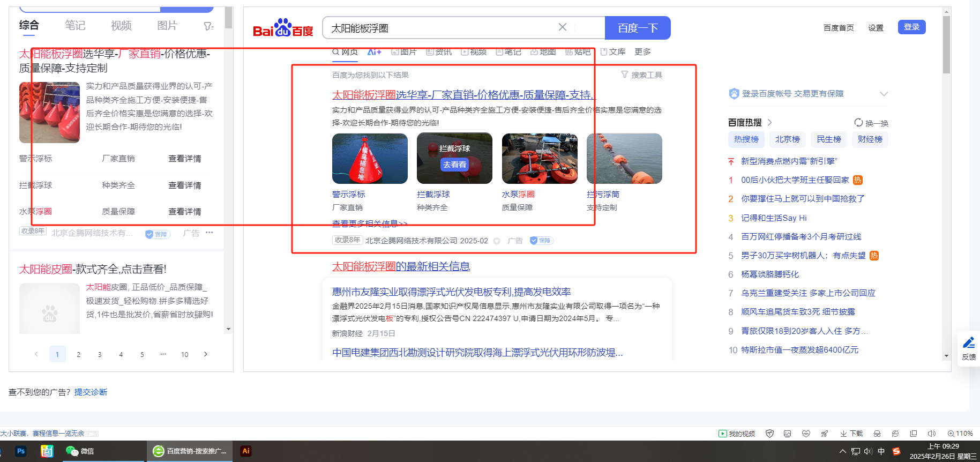Screen dimensions: 980x462
Task: Click the Baidu logo
Action: (x=283, y=28)
